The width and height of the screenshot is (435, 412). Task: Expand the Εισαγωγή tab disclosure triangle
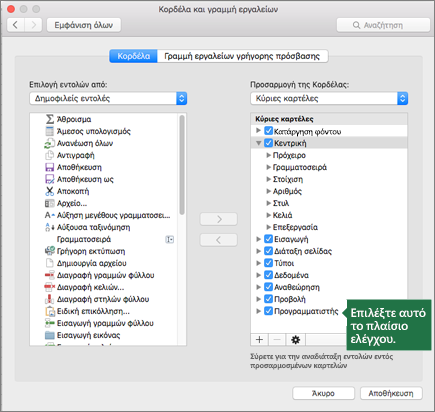point(258,239)
